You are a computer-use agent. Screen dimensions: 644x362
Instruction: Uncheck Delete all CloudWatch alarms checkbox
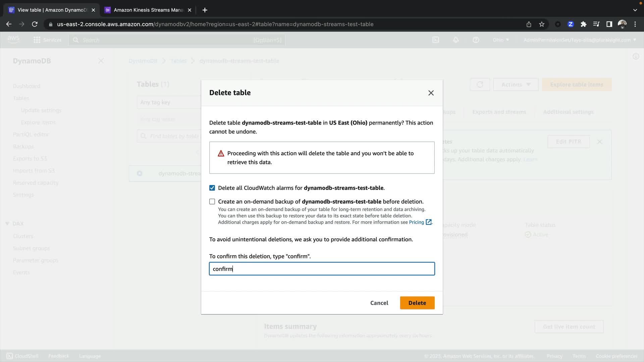[x=212, y=188]
